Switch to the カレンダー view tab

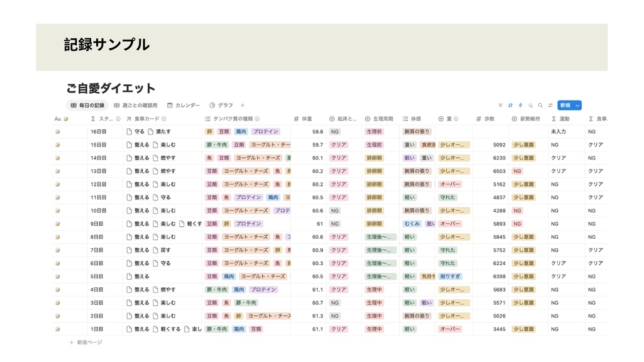(x=183, y=106)
